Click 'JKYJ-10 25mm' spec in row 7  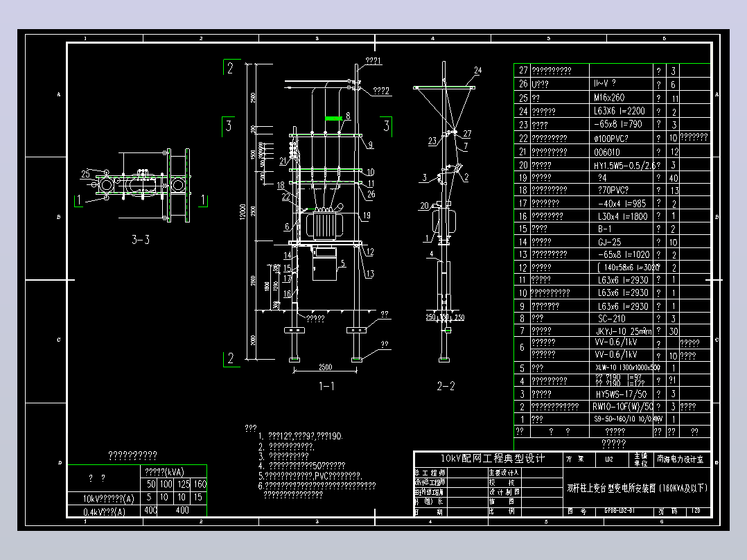624,331
